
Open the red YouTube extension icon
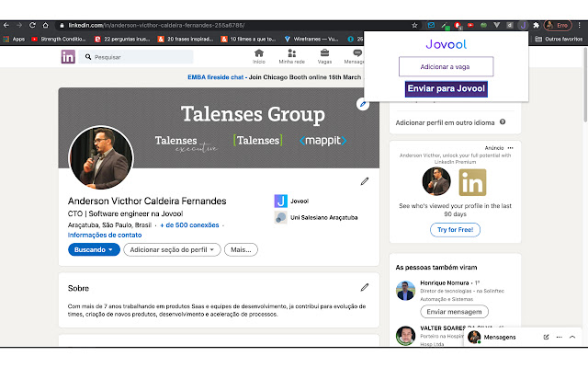tap(470, 25)
